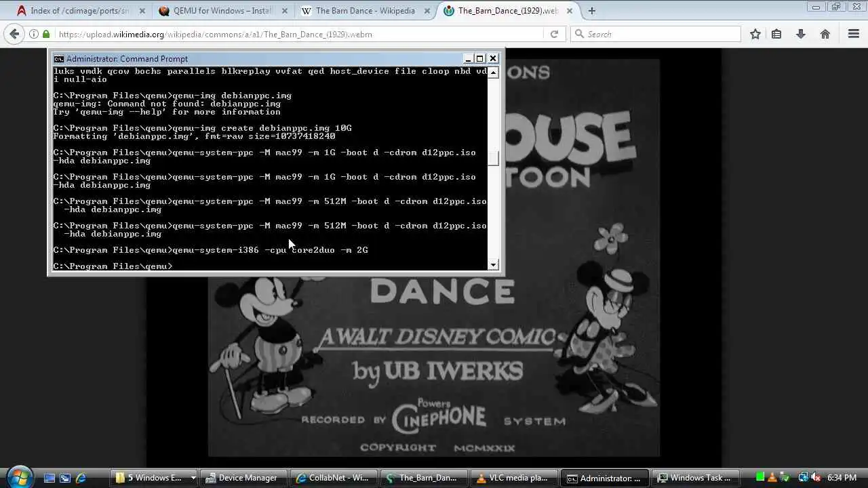
Task: Open Command Prompt system menu icon
Action: click(59, 59)
